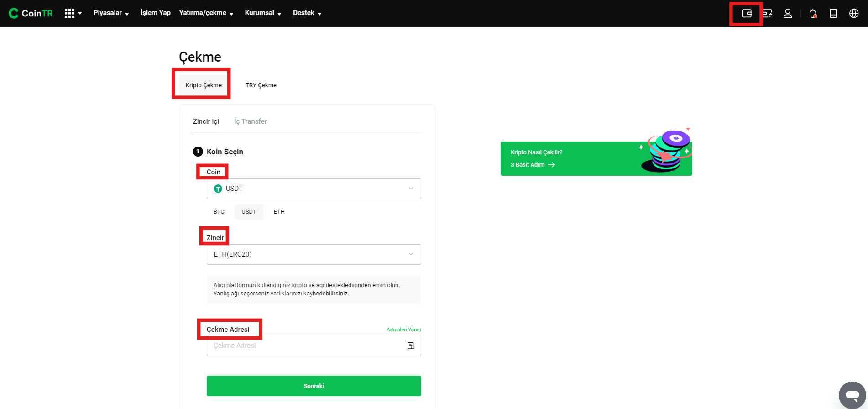Open the apps grid menu
868x409 pixels.
click(73, 13)
